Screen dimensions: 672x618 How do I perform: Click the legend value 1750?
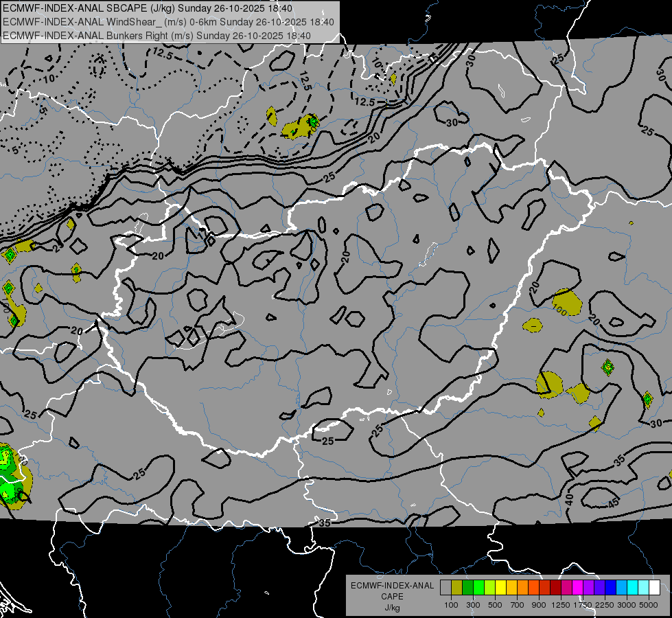coord(583,605)
